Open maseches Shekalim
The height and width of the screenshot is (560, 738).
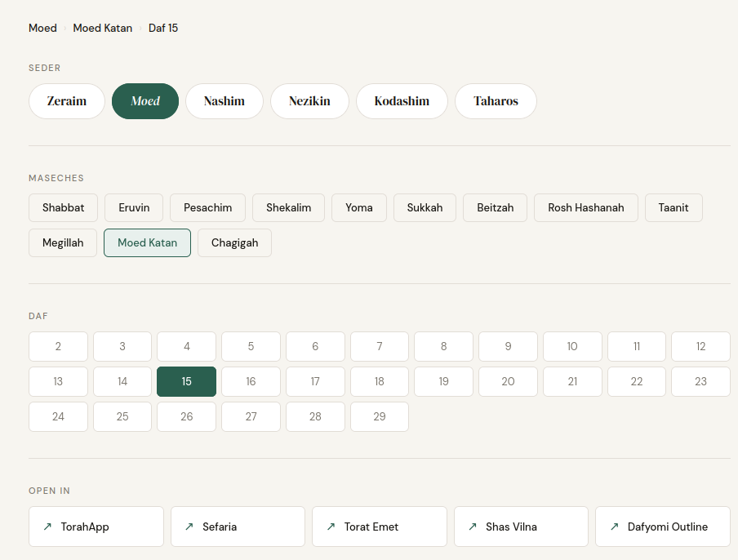pyautogui.click(x=288, y=207)
